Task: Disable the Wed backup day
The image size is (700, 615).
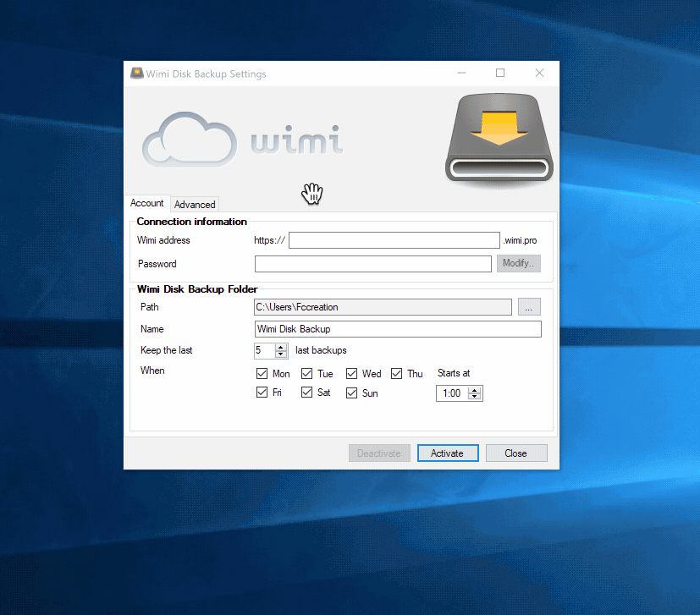Action: 352,373
